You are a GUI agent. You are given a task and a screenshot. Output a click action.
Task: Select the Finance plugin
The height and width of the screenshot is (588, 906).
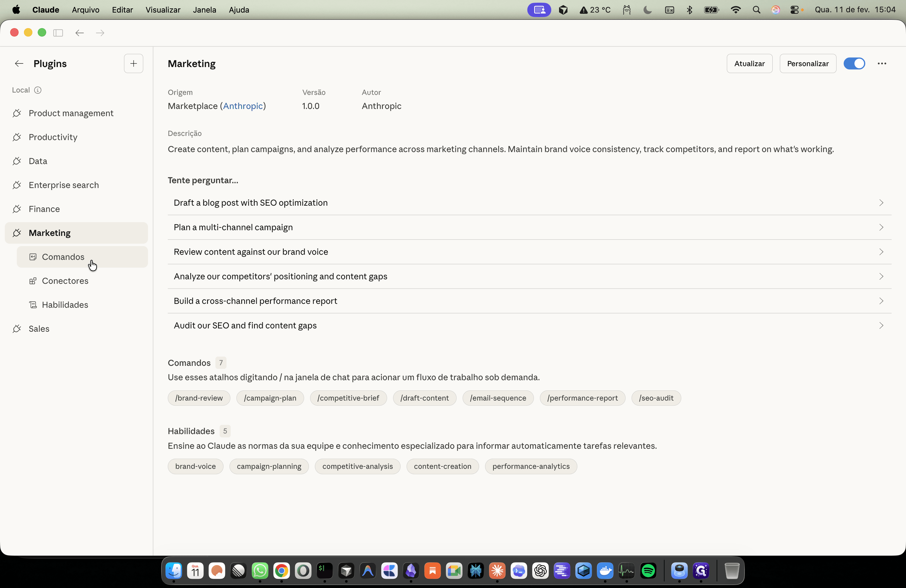[76, 209]
